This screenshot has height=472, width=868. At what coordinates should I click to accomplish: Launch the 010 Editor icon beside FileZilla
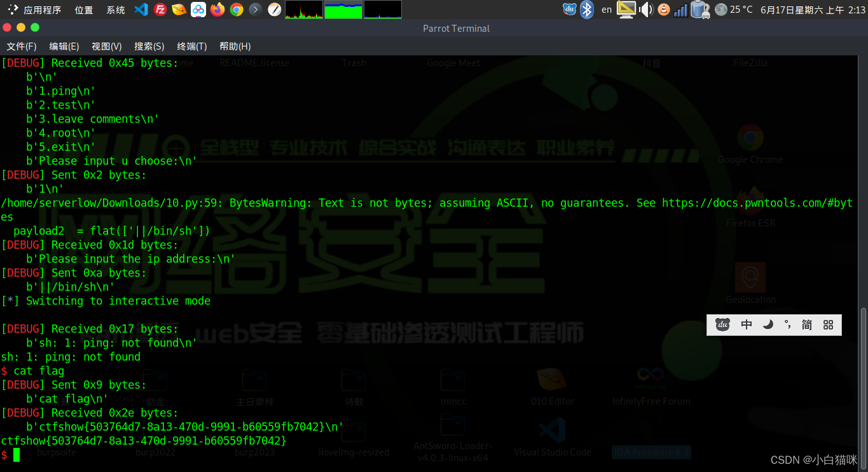179,10
